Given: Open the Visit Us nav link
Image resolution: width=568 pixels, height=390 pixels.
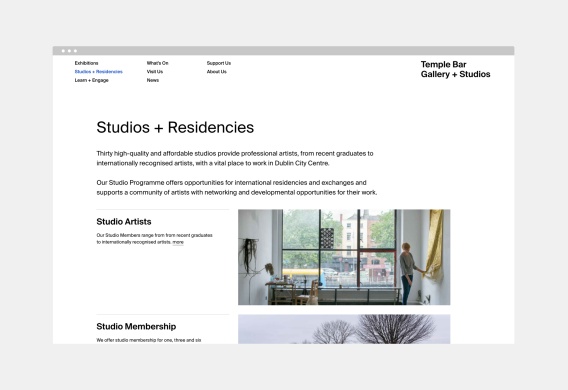Looking at the screenshot, I should [155, 72].
